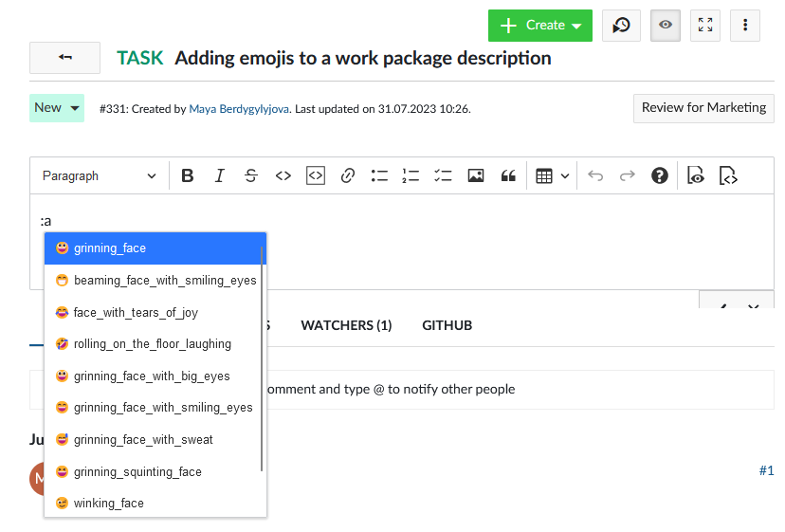Screen dimensions: 785x532
Task: Open the Paragraph heading dropdown
Action: (100, 175)
